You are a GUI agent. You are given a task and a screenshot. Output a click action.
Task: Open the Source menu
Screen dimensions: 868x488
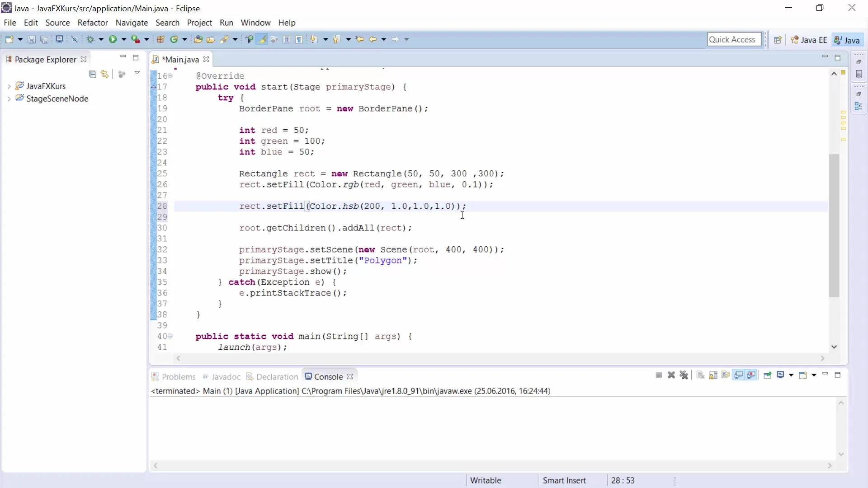(57, 23)
